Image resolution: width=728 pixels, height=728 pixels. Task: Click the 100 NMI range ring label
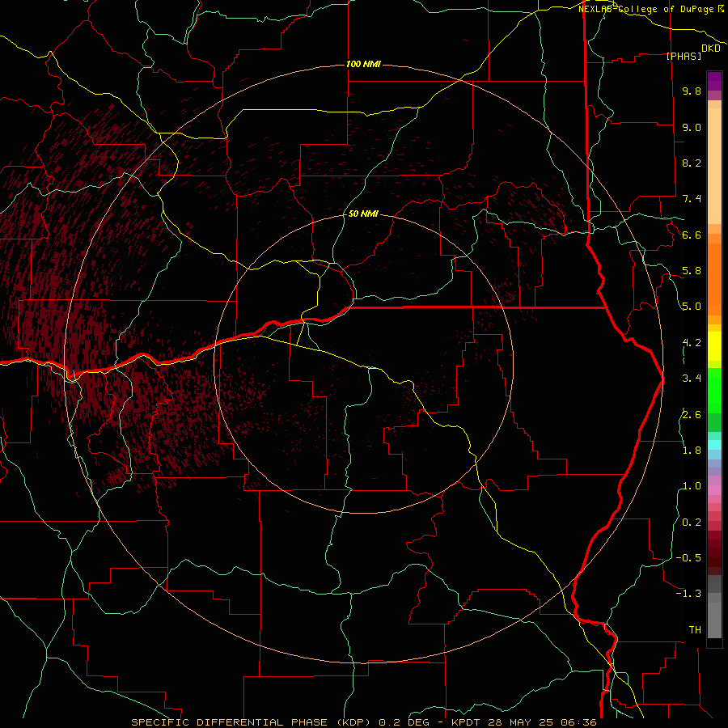363,64
